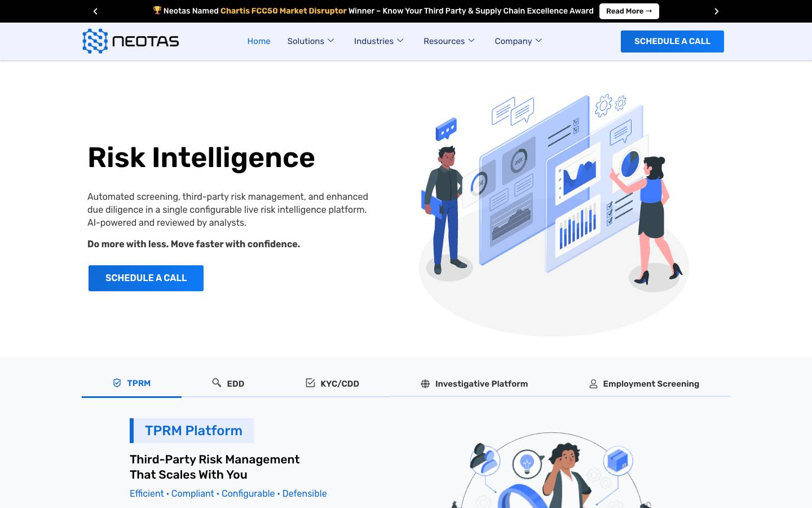The height and width of the screenshot is (508, 812).
Task: Open the Home page
Action: [x=259, y=41]
